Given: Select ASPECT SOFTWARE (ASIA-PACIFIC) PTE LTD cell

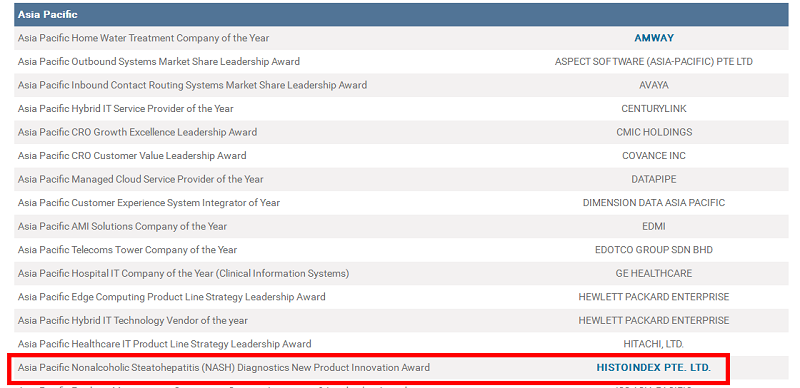Looking at the screenshot, I should point(654,62).
